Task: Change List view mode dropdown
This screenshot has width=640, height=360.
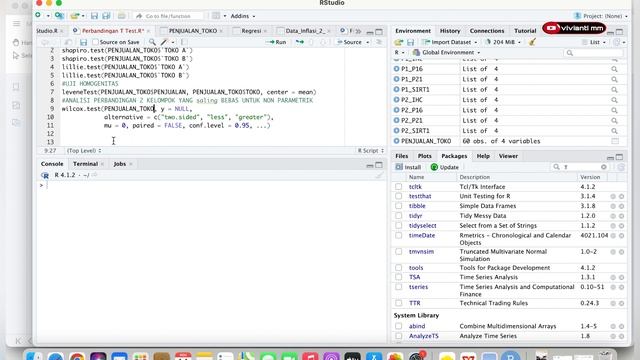Action: pyautogui.click(x=594, y=42)
